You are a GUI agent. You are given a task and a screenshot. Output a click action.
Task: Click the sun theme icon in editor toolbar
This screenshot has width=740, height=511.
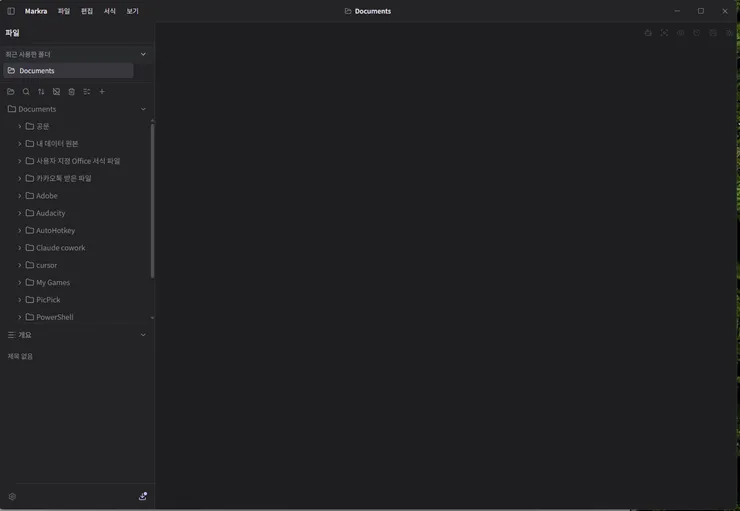729,33
